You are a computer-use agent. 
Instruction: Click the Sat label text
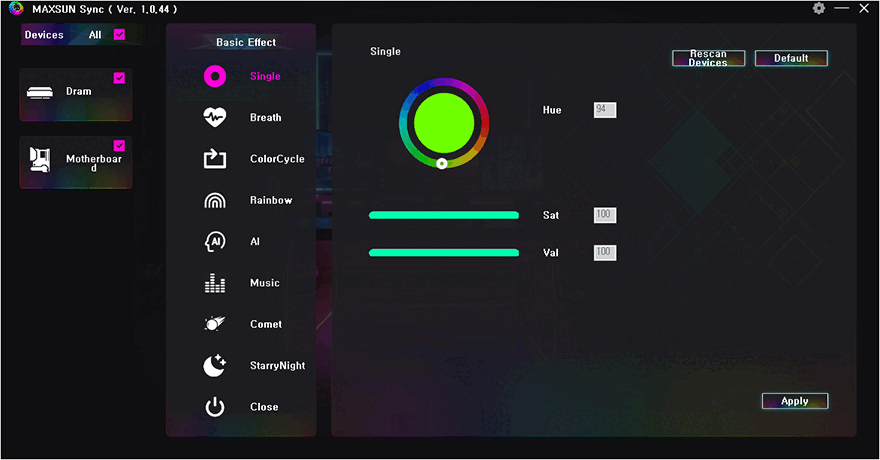coord(551,215)
